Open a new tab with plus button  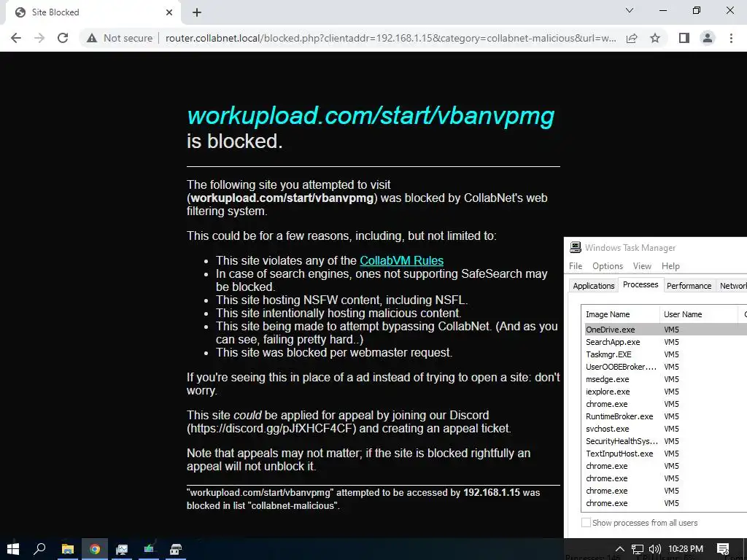[x=197, y=12]
